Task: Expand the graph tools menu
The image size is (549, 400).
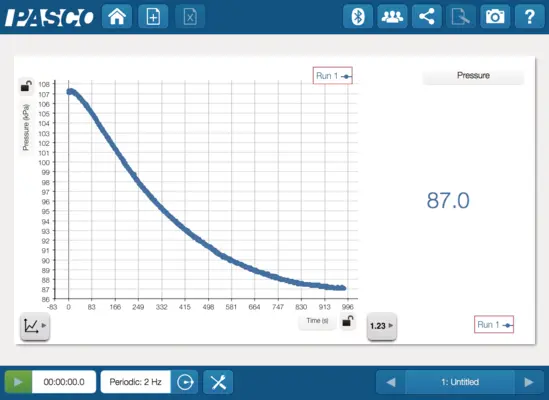Action: (x=35, y=326)
